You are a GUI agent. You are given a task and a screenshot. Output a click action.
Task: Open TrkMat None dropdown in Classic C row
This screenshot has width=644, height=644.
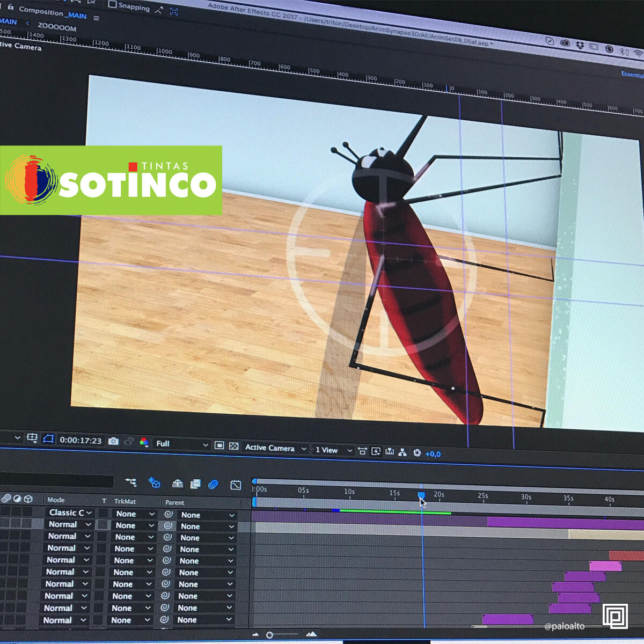[x=134, y=514]
